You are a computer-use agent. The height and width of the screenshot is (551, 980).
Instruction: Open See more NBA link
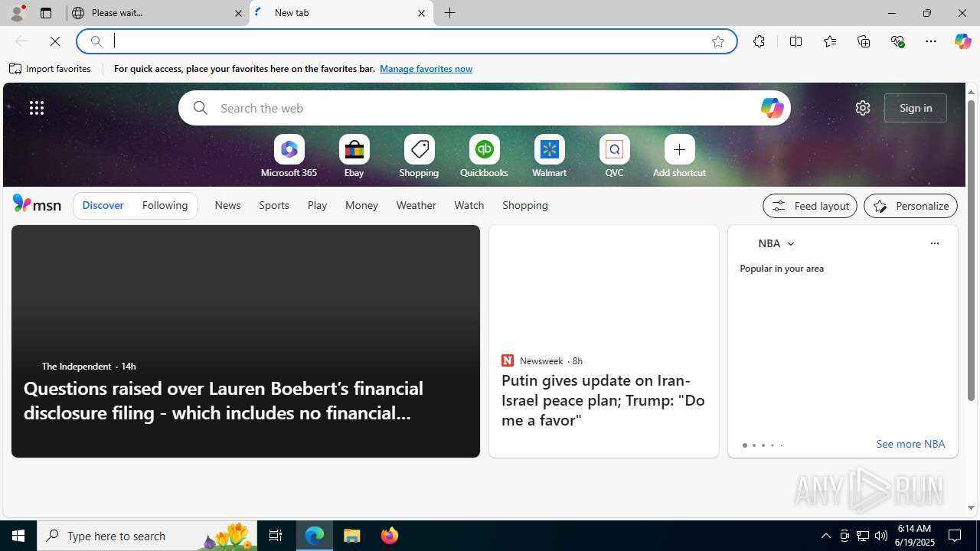pyautogui.click(x=910, y=444)
